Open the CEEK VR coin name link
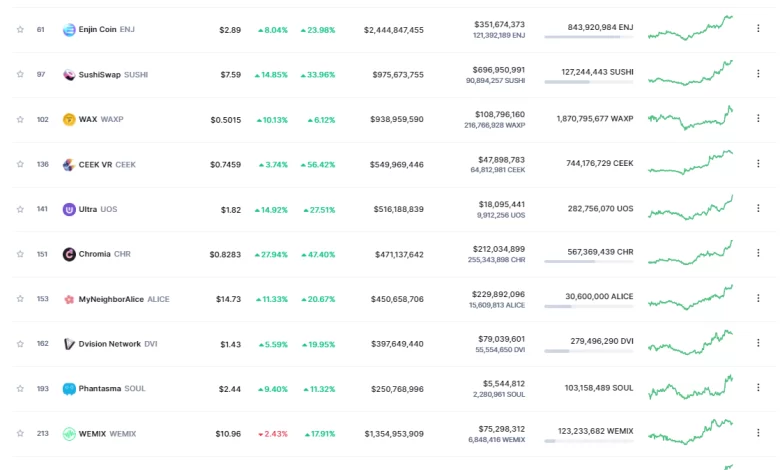Image resolution: width=780 pixels, height=470 pixels. (x=95, y=165)
